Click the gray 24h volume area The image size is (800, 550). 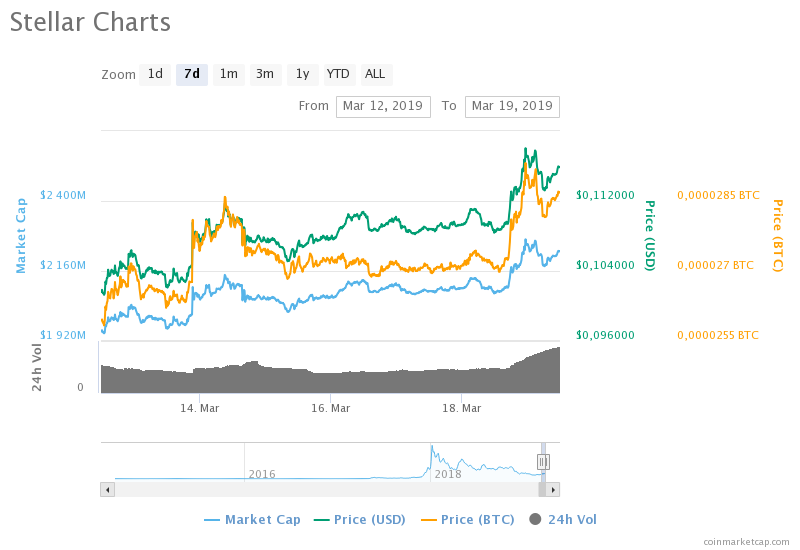[x=331, y=380]
